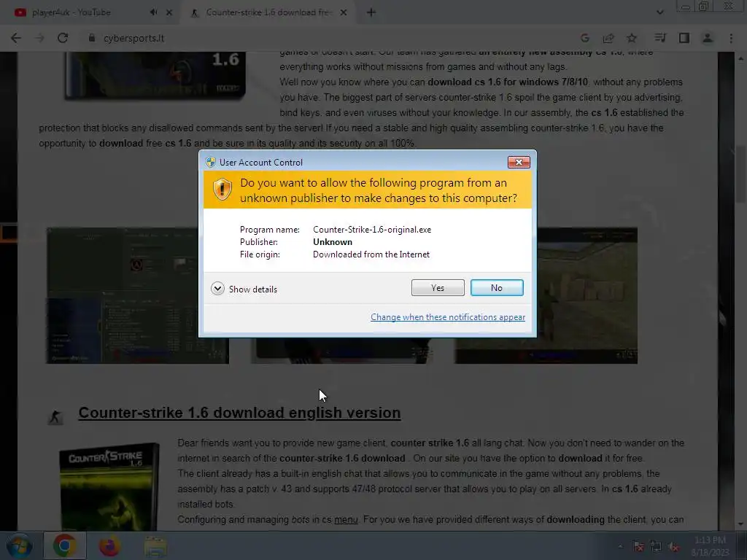The width and height of the screenshot is (747, 560).
Task: Click the running man icon beside heading
Action: (x=55, y=417)
